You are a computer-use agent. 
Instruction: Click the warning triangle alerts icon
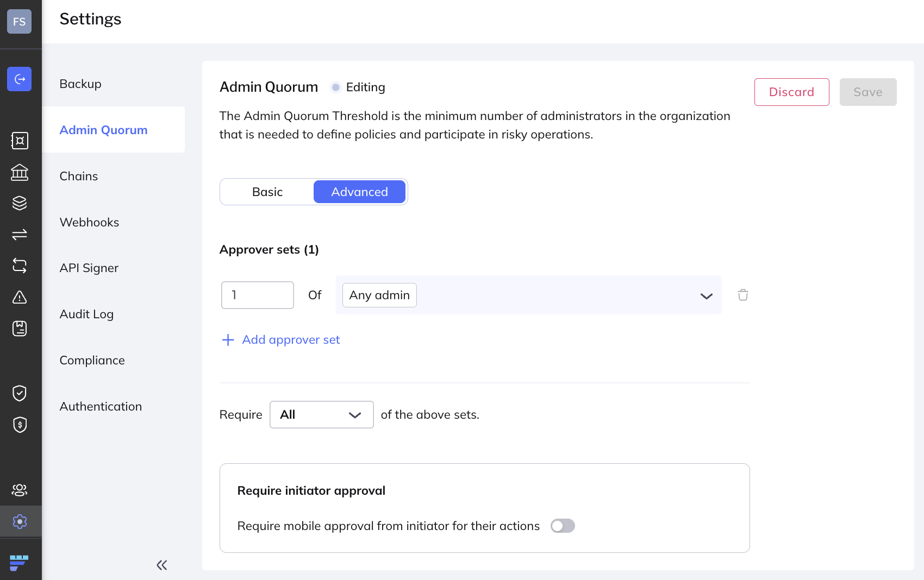(x=20, y=297)
